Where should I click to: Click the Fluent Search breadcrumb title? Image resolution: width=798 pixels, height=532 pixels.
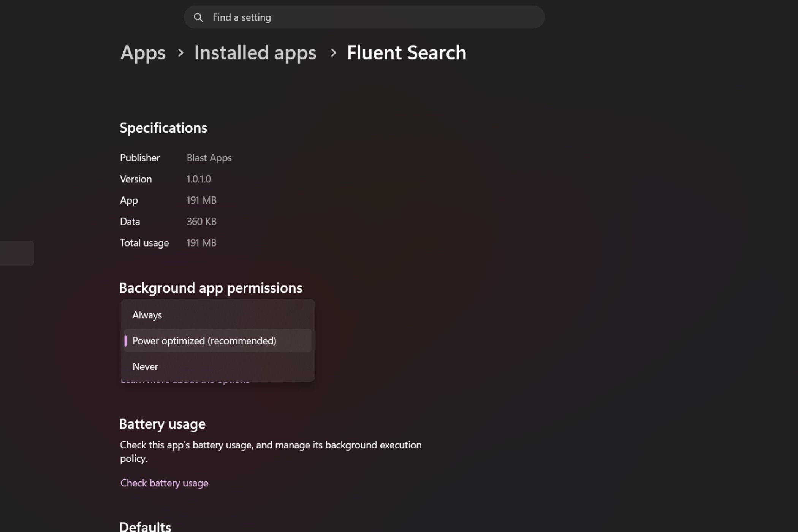point(407,52)
